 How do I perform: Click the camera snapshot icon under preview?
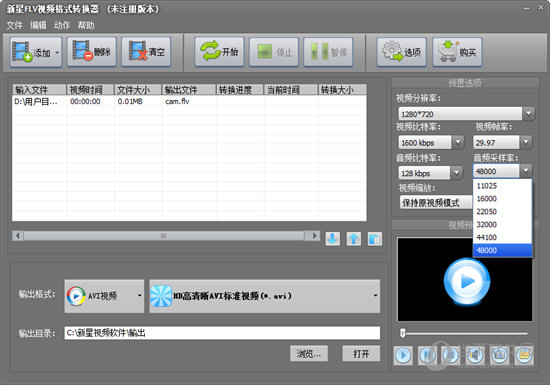pos(500,356)
